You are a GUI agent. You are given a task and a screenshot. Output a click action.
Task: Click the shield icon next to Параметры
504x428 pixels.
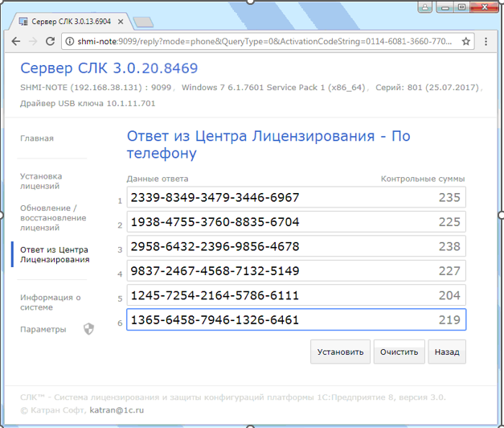[88, 329]
